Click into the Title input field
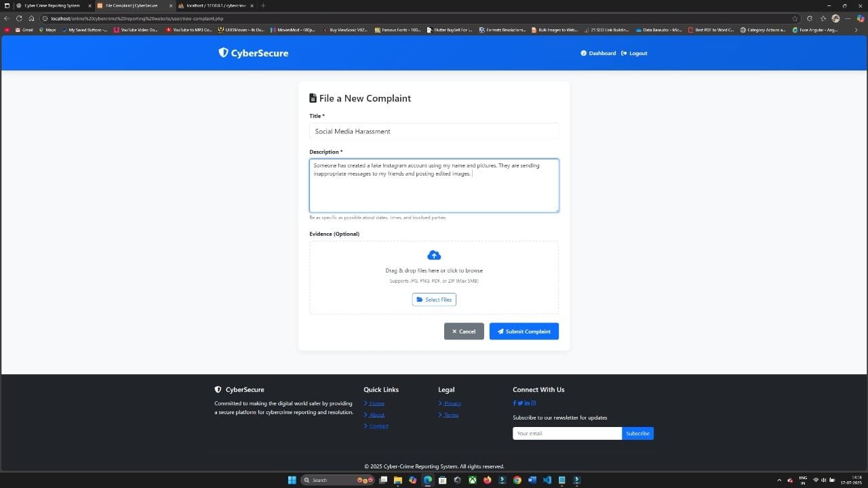 click(434, 131)
